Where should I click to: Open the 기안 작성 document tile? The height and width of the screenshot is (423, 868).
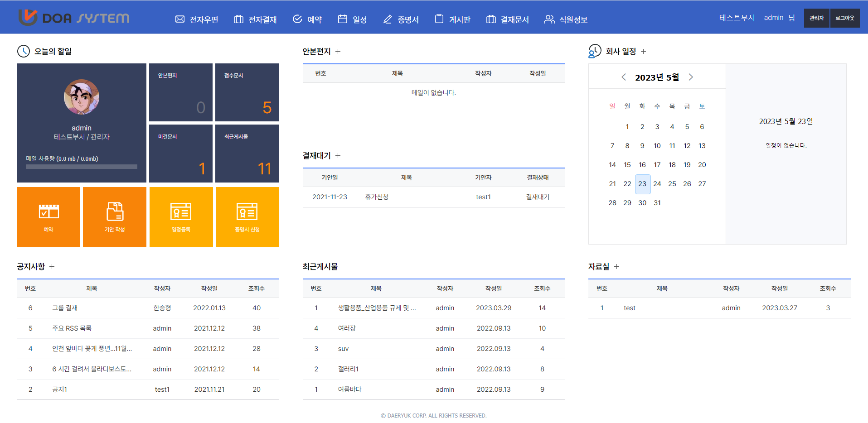click(x=115, y=217)
